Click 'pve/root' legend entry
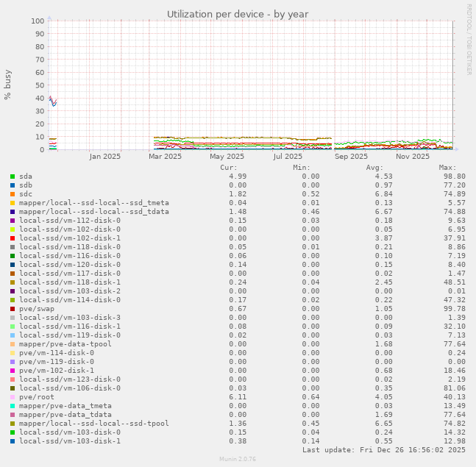Viewport: 476px width, 467px height. 37,397
